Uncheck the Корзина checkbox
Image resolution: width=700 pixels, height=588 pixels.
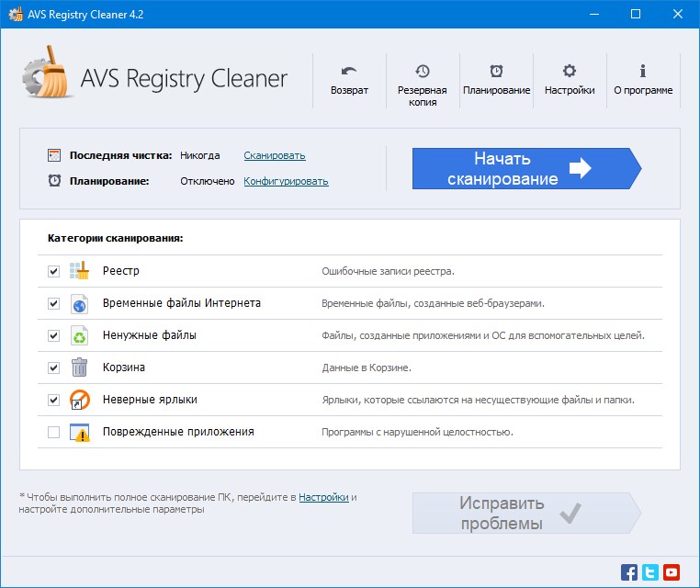click(53, 367)
